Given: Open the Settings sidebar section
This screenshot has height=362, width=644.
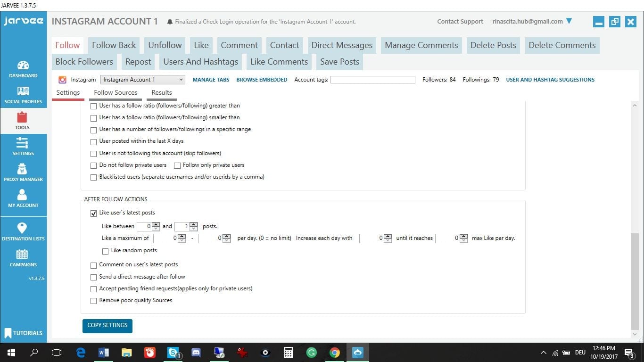Looking at the screenshot, I should pos(23,147).
